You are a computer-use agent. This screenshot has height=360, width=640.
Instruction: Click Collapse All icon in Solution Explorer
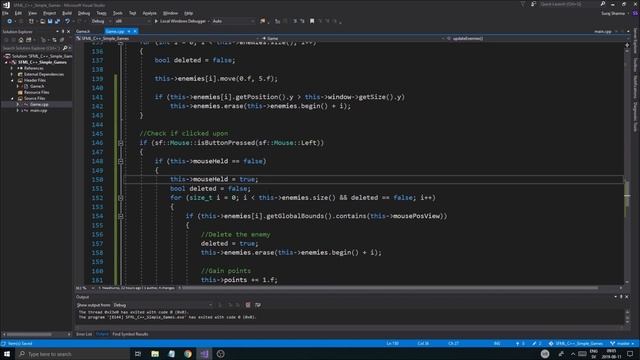[x=54, y=40]
